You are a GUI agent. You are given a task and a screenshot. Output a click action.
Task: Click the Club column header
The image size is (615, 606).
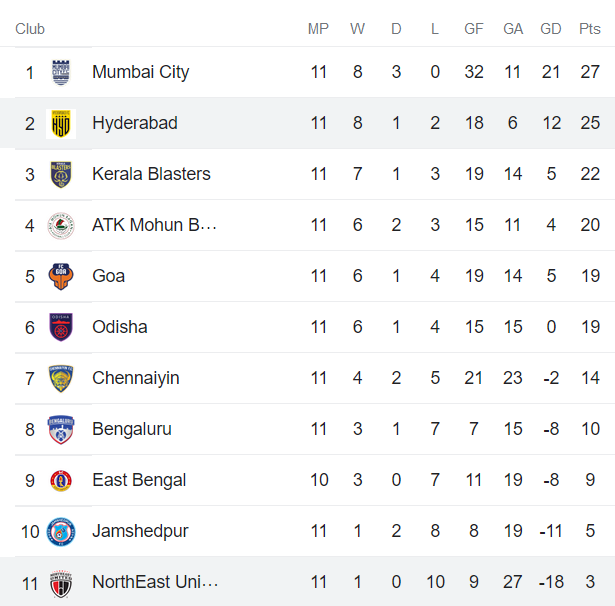(x=30, y=29)
